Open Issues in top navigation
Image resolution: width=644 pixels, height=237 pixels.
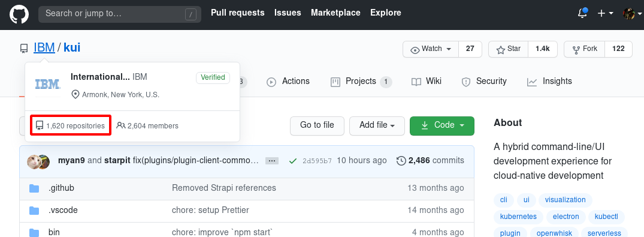[x=288, y=13]
